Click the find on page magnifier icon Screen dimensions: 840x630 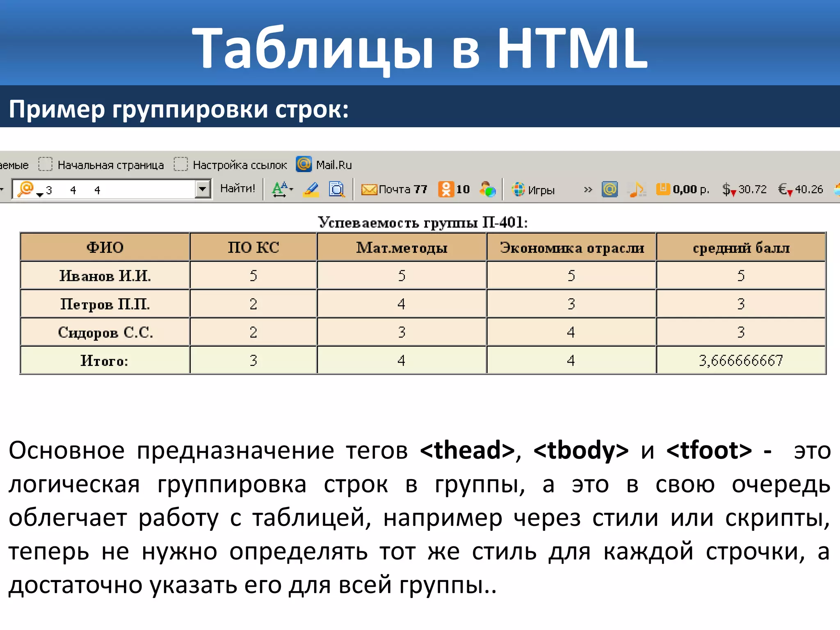coord(337,189)
